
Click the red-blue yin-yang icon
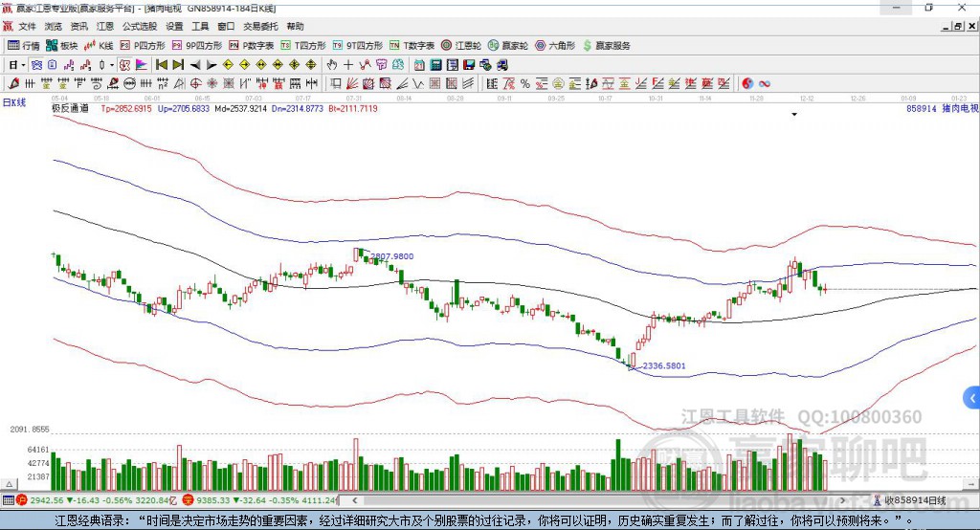(x=747, y=84)
